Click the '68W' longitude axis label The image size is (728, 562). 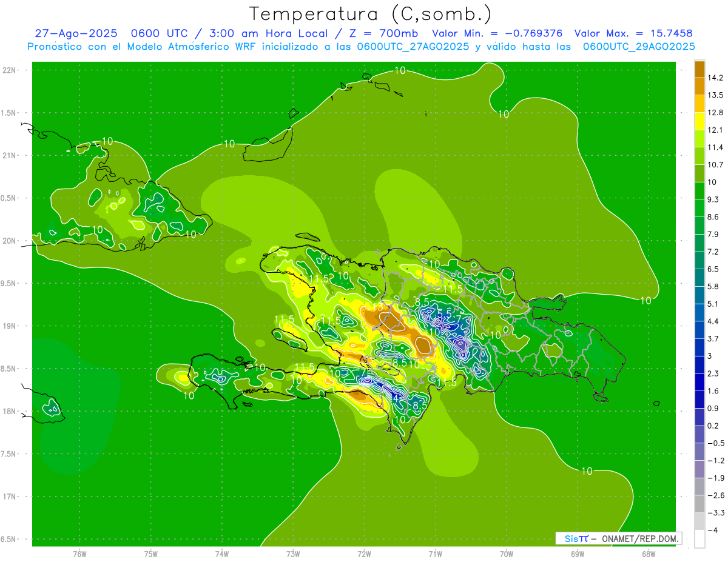click(649, 554)
